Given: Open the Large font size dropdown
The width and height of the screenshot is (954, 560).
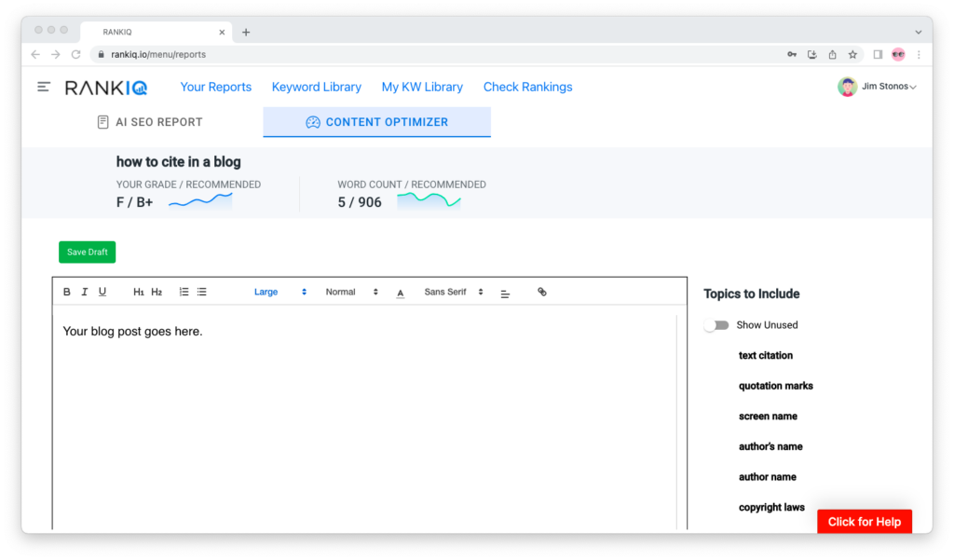Looking at the screenshot, I should (279, 292).
